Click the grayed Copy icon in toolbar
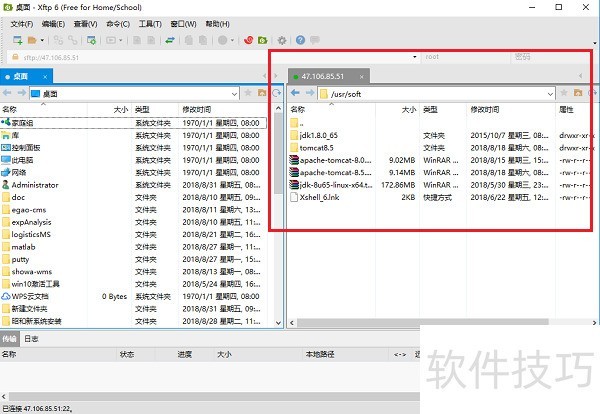Image resolution: width=600 pixels, height=414 pixels. 189,40
